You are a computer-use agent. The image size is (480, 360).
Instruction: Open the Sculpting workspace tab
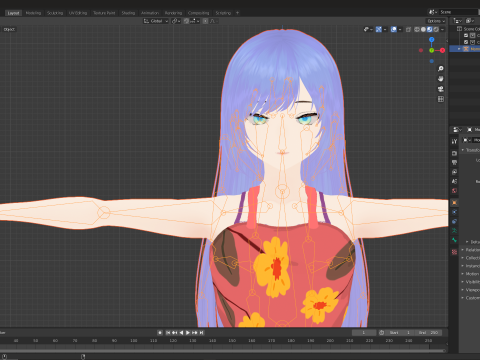tap(55, 13)
